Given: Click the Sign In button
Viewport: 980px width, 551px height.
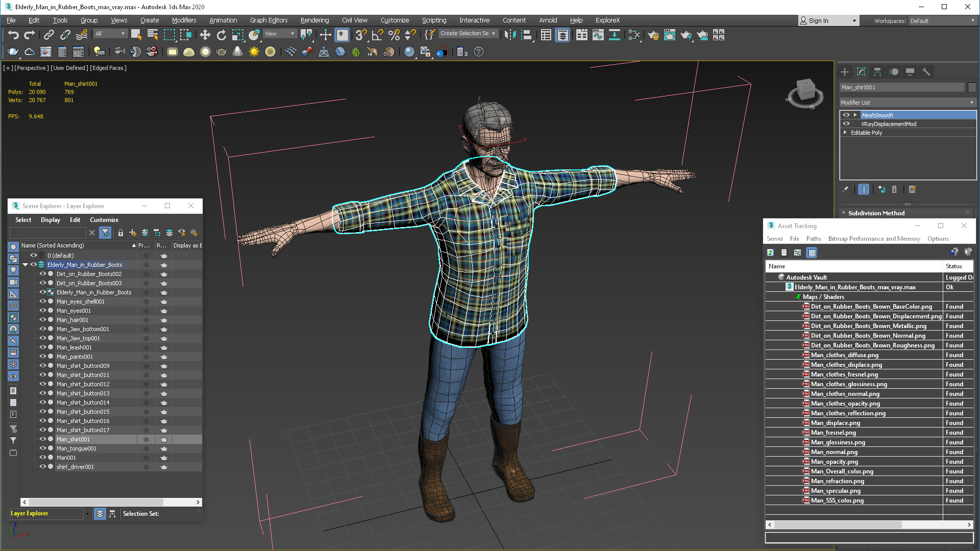Looking at the screenshot, I should [x=828, y=21].
